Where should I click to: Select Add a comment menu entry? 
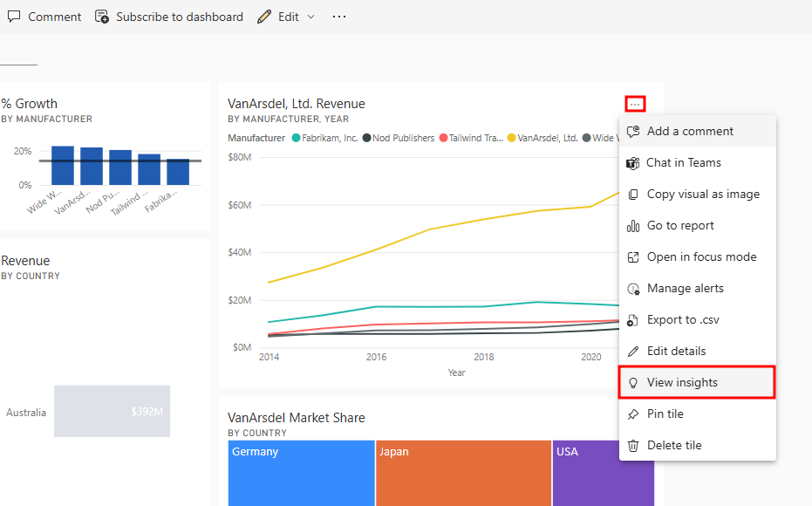tap(698, 131)
